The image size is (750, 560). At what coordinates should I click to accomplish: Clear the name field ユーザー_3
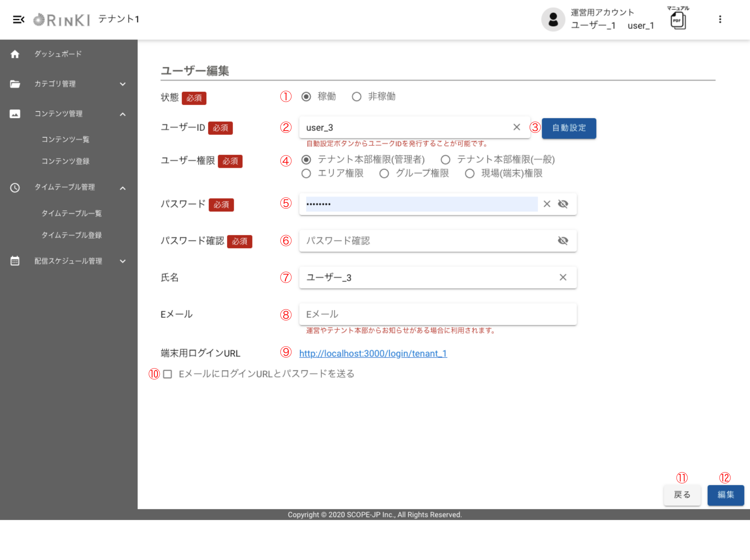(562, 277)
